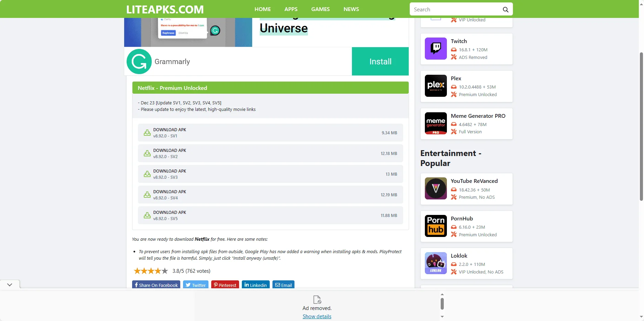644x321 pixels.
Task: Click the download icon for SV3
Action: [x=147, y=174]
